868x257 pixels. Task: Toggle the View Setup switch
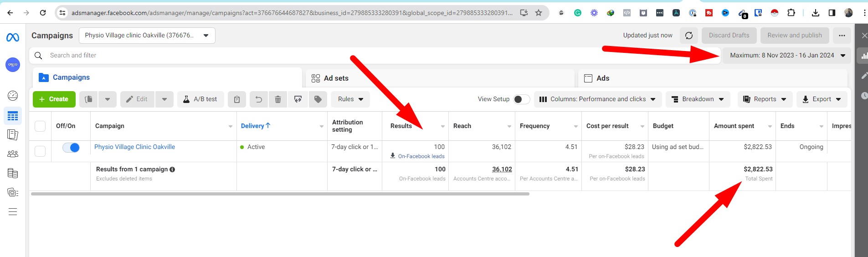tap(522, 99)
